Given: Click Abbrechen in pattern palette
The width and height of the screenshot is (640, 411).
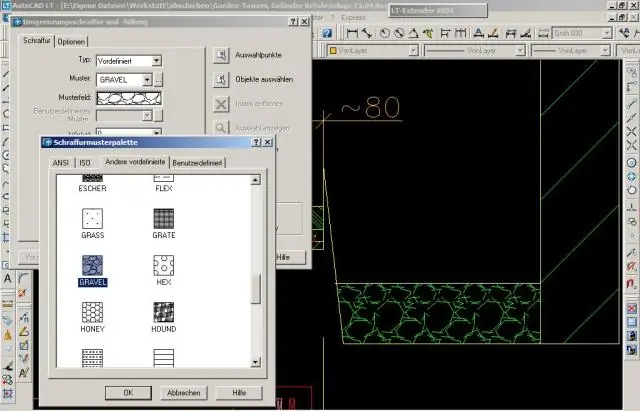Looking at the screenshot, I should 184,393.
